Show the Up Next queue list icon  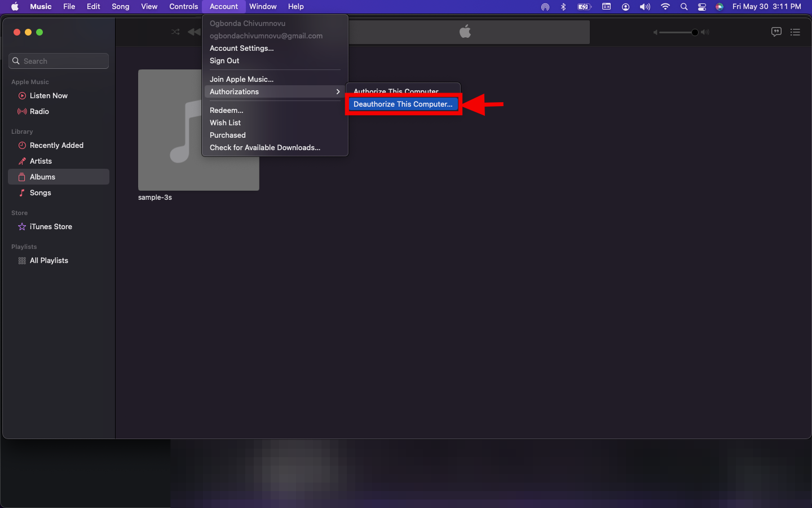pos(795,32)
